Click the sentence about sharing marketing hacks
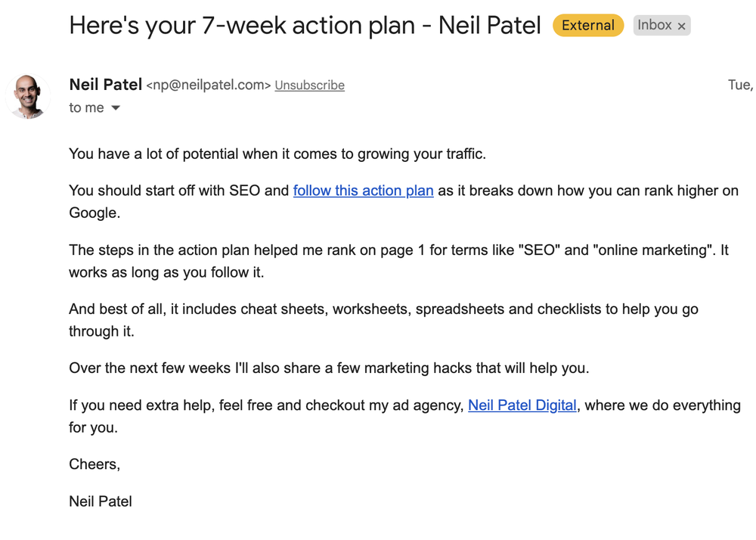The image size is (756, 540). (x=328, y=368)
